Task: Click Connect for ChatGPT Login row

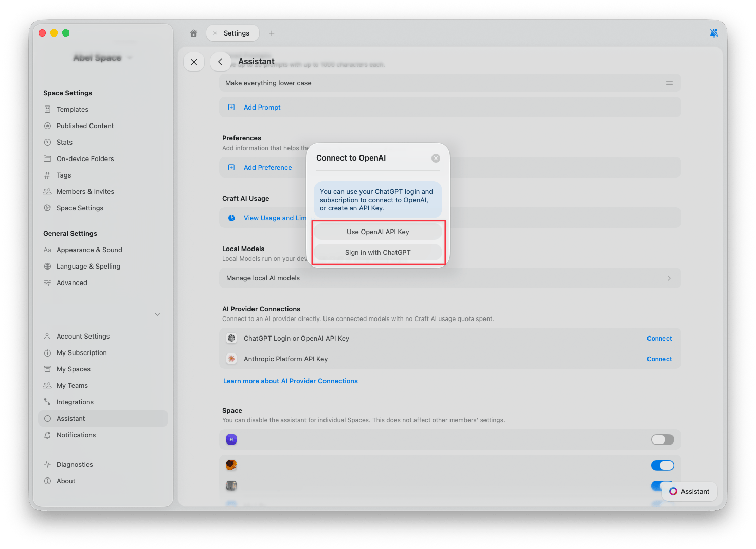Action: [659, 338]
